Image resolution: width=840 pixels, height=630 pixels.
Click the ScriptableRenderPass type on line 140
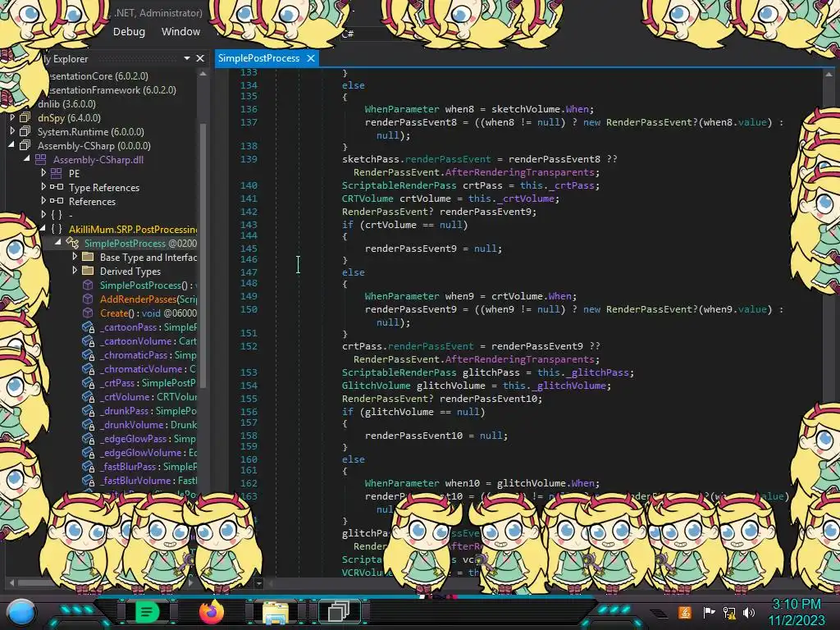coord(399,185)
